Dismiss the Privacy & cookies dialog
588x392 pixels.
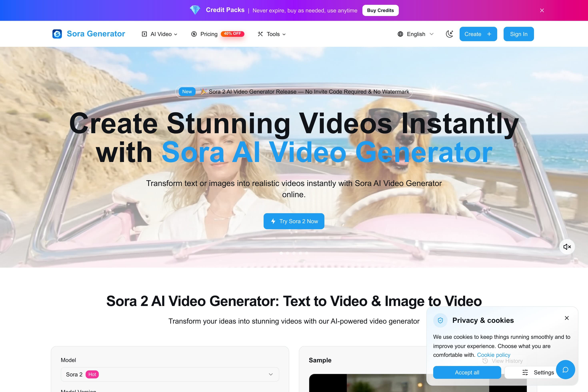pyautogui.click(x=567, y=318)
